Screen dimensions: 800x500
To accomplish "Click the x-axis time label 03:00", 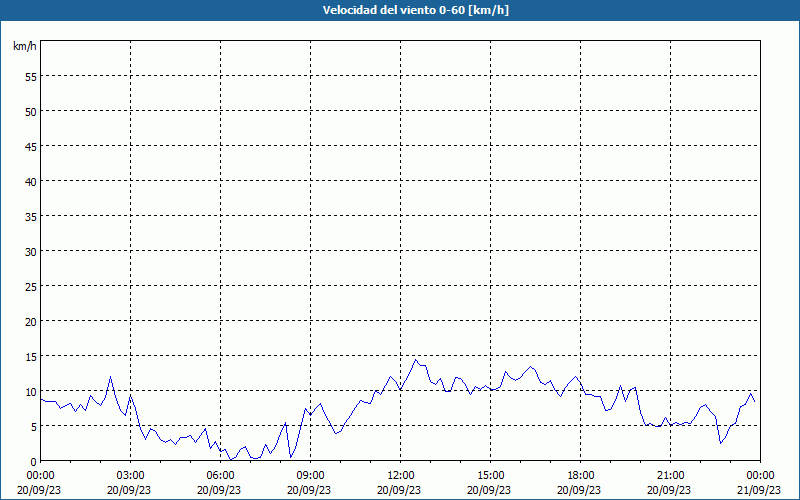I will (x=131, y=476).
